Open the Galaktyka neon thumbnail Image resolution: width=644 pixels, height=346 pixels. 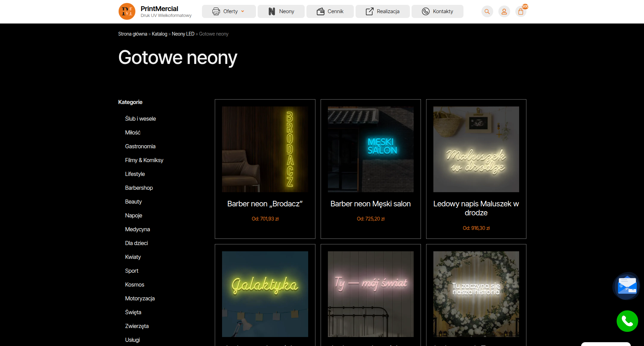pyautogui.click(x=265, y=294)
